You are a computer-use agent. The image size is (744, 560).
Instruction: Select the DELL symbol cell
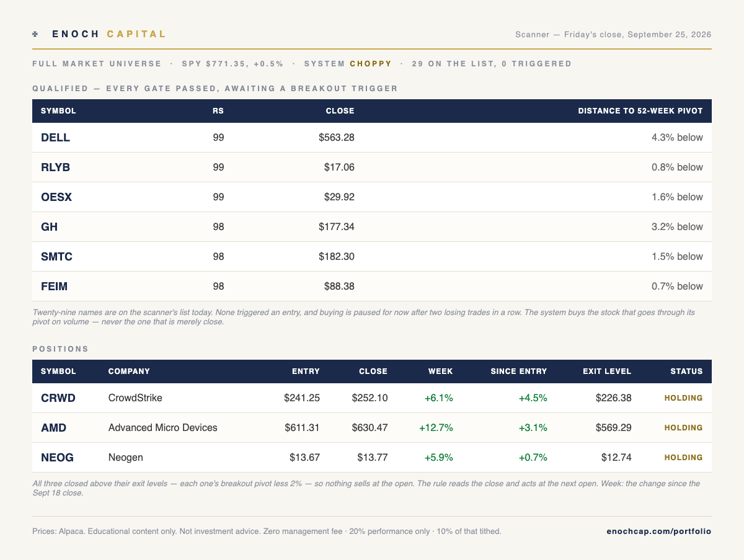[56, 138]
